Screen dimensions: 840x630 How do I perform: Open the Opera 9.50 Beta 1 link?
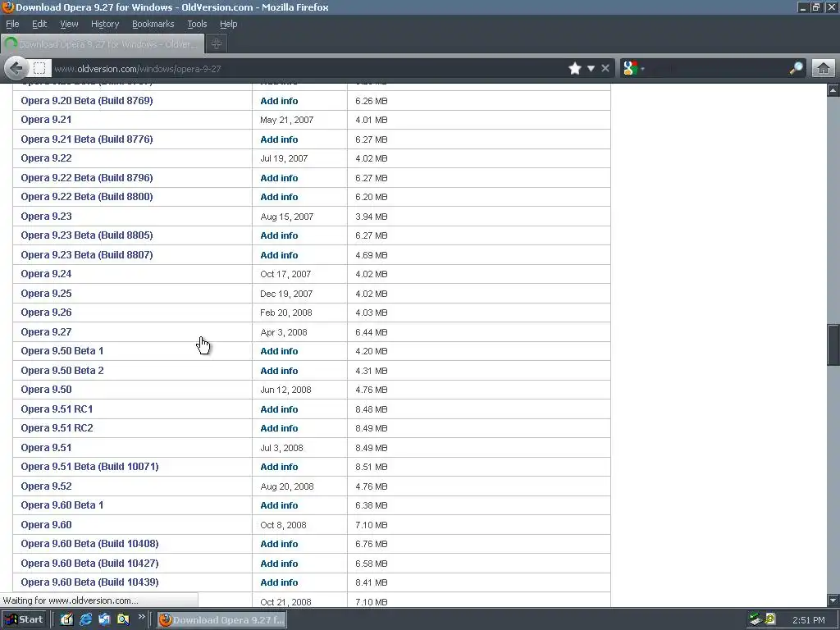[x=62, y=351]
